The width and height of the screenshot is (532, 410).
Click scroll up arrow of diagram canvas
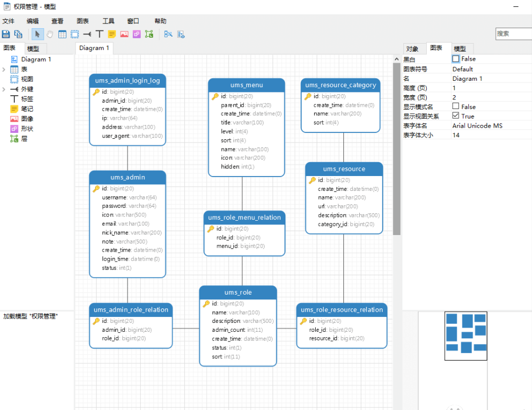pos(396,59)
